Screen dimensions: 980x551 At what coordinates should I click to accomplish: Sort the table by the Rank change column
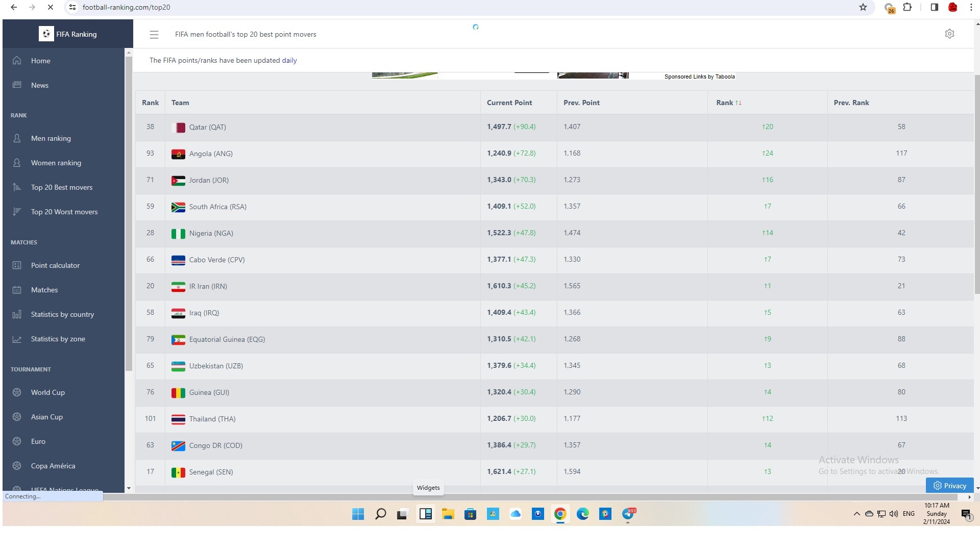pyautogui.click(x=728, y=103)
